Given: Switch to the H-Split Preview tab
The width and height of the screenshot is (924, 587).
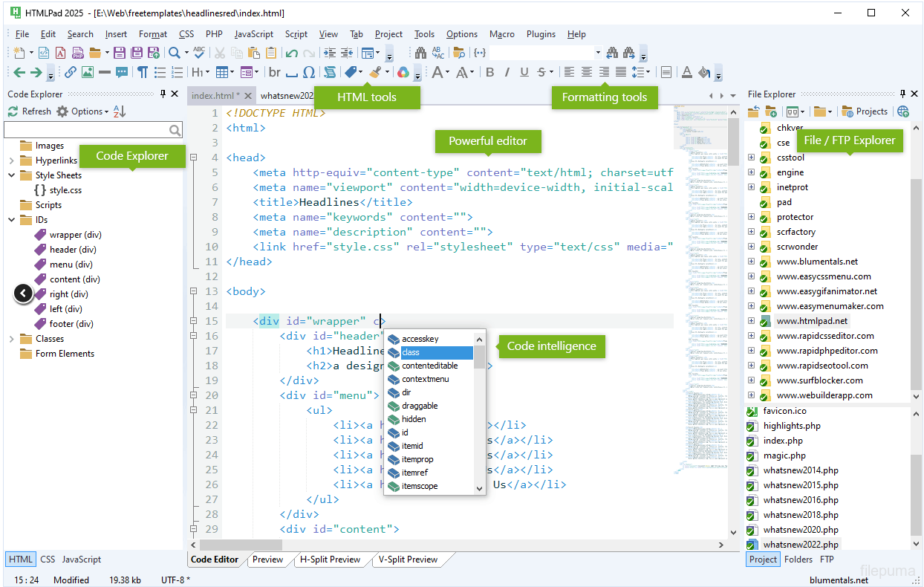Looking at the screenshot, I should (330, 560).
